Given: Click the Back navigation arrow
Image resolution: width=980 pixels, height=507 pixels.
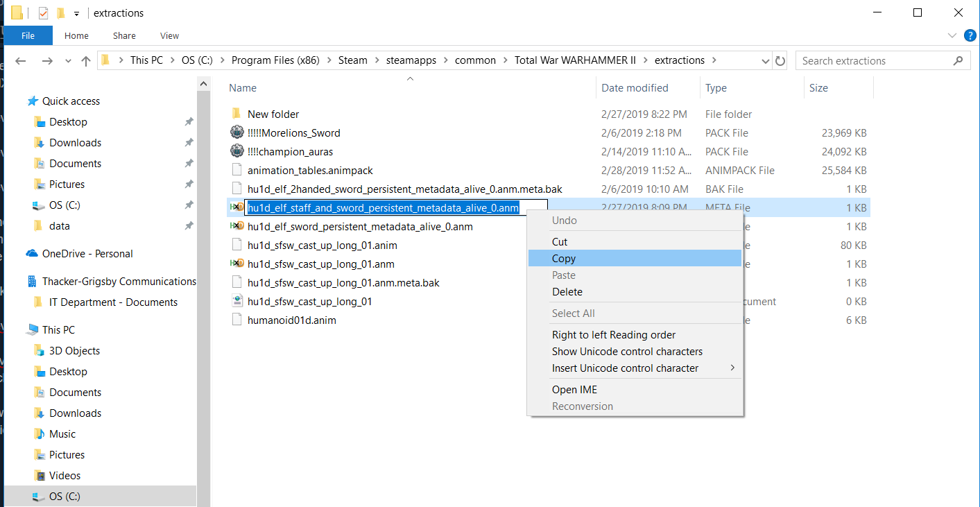Looking at the screenshot, I should pyautogui.click(x=20, y=61).
